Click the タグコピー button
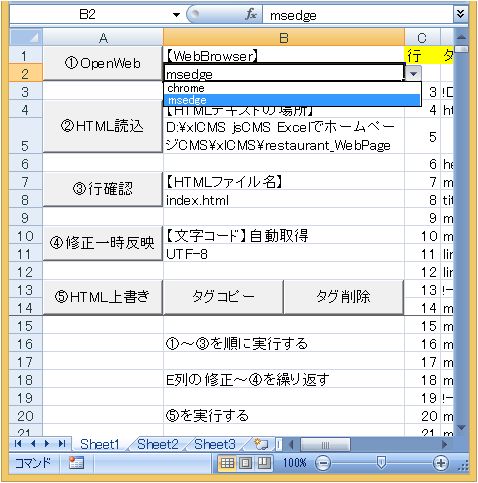The image size is (478, 483). pos(223,297)
